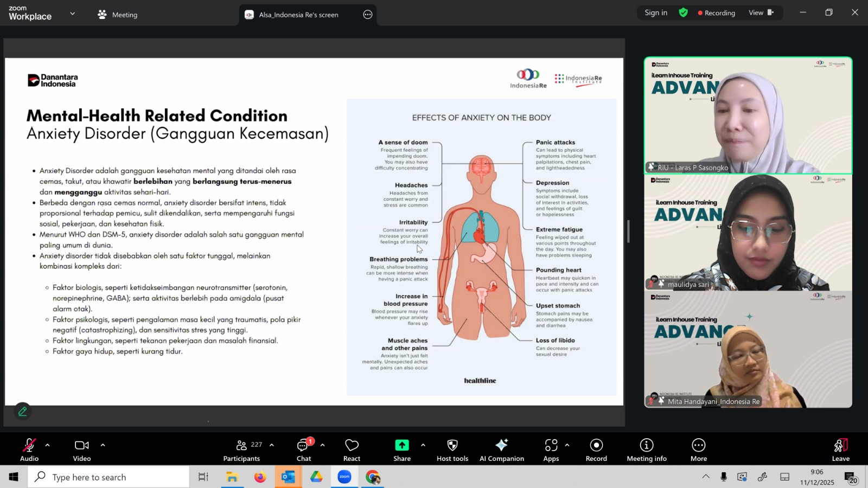
Task: Unmute the microphone Audio button
Action: [x=29, y=446]
